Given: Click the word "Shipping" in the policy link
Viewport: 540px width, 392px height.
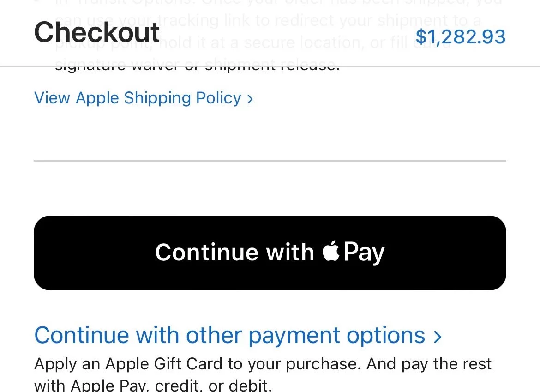Looking at the screenshot, I should (x=157, y=98).
